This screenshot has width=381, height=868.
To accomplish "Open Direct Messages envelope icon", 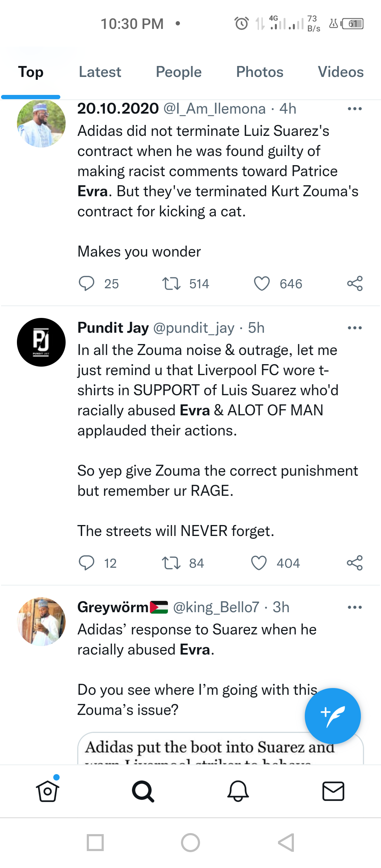I will [x=333, y=791].
